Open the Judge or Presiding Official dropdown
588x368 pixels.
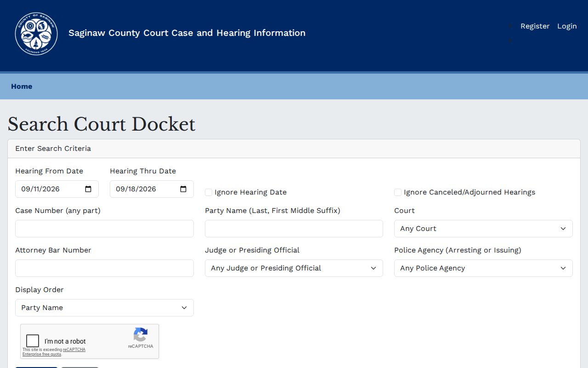[x=294, y=268]
